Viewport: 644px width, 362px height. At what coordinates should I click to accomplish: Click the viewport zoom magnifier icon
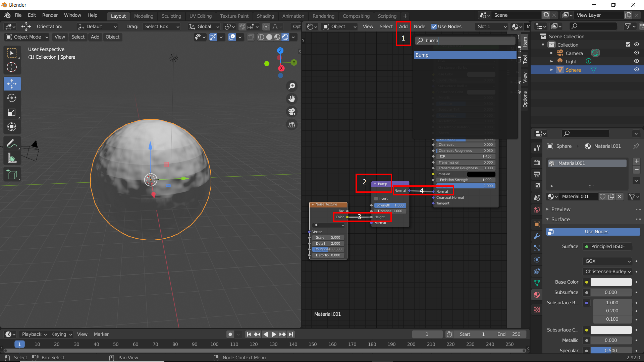pyautogui.click(x=292, y=86)
